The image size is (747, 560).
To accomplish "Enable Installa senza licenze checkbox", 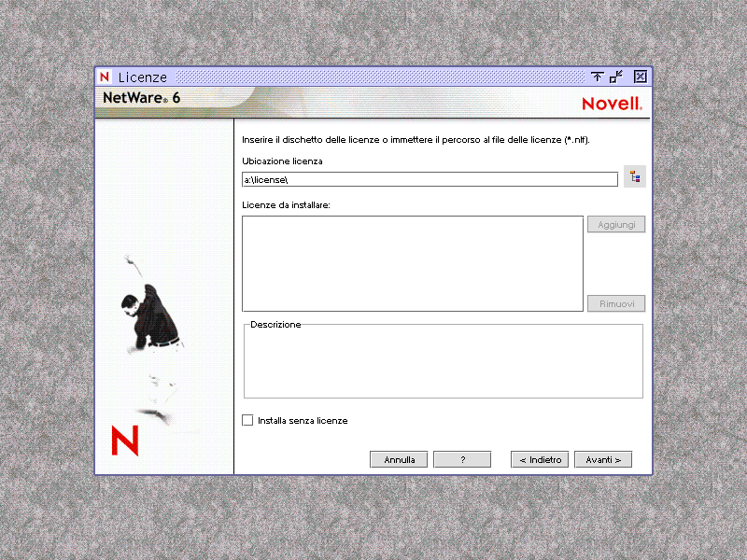I will coord(247,420).
